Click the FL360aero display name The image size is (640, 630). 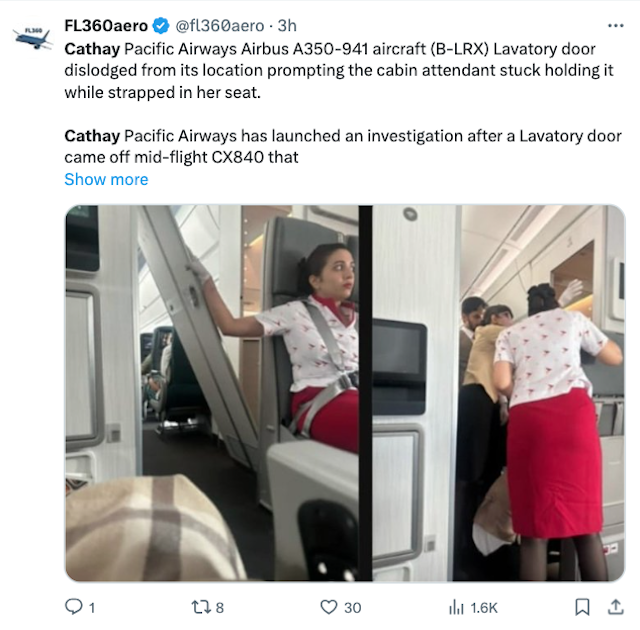point(106,26)
